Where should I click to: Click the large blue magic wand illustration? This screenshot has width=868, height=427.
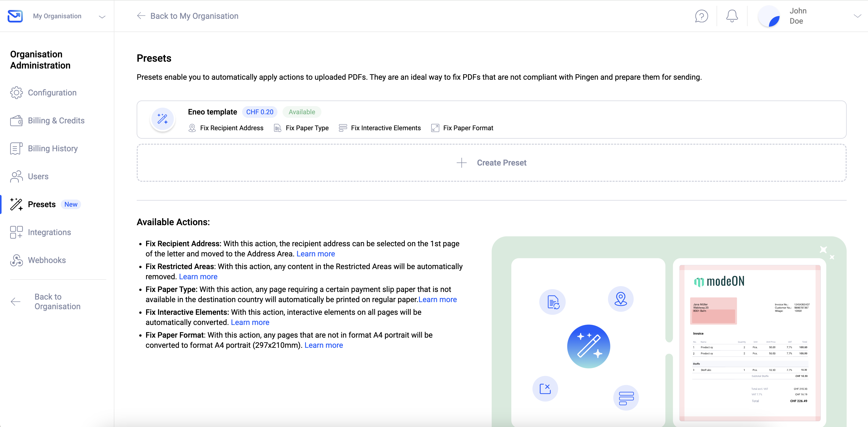588,346
